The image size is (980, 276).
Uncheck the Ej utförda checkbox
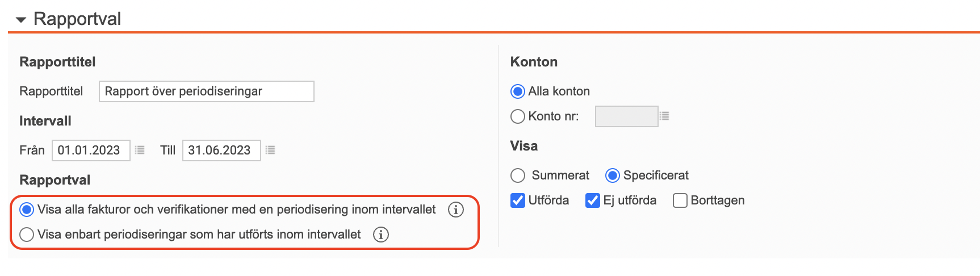[x=593, y=200]
